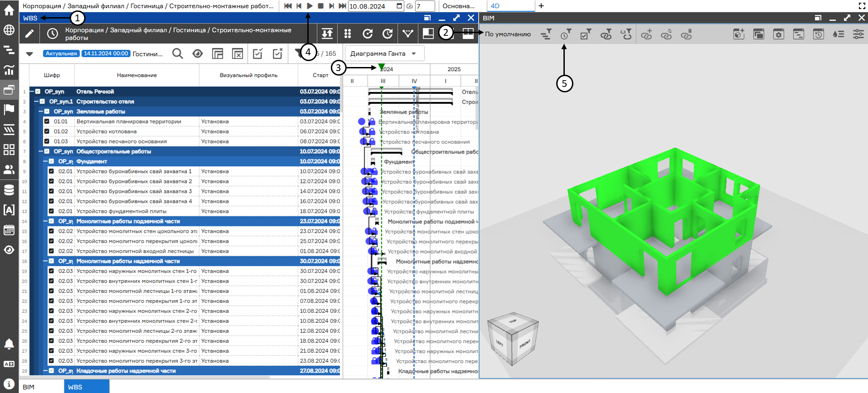Viewport: 868px width, 393px height.
Task: Jump to the start of 4D playback
Action: point(288,6)
